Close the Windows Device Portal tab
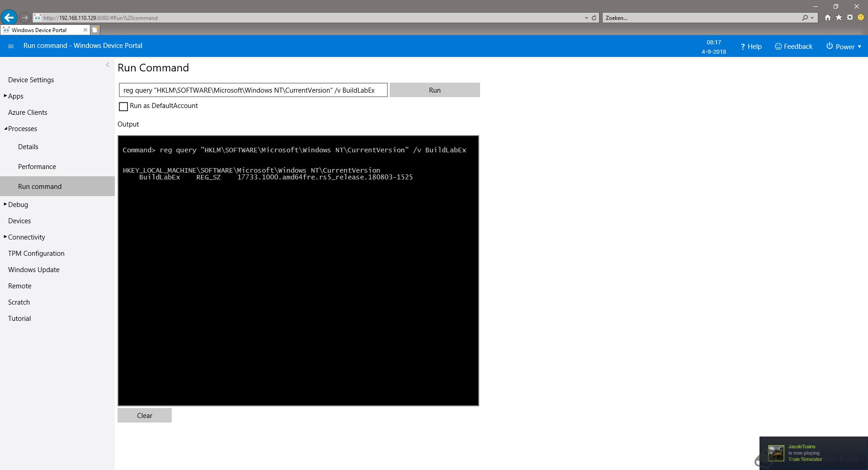This screenshot has height=470, width=868. click(85, 30)
